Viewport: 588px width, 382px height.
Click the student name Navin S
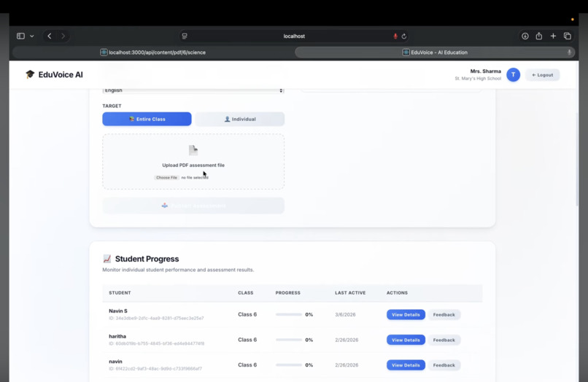(x=118, y=311)
